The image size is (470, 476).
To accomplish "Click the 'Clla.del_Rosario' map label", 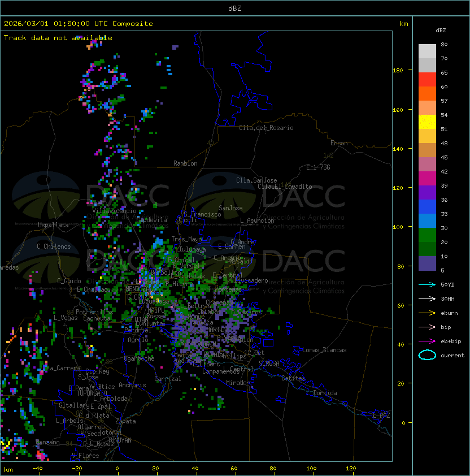I will [266, 128].
